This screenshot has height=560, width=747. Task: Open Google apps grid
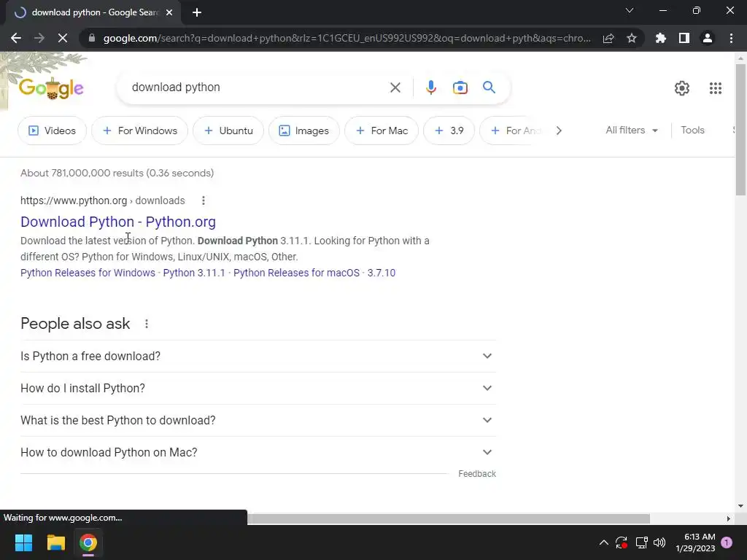tap(715, 88)
